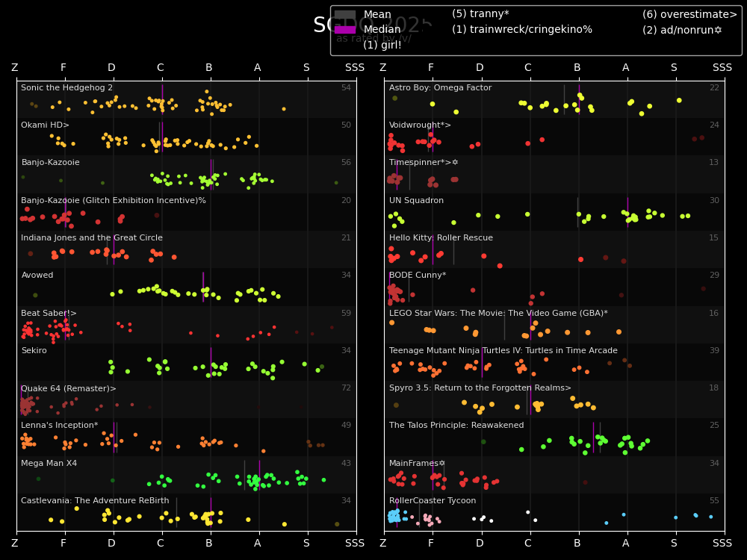
Task: Click the "SSS" tick label above left chart
Action: (x=354, y=68)
